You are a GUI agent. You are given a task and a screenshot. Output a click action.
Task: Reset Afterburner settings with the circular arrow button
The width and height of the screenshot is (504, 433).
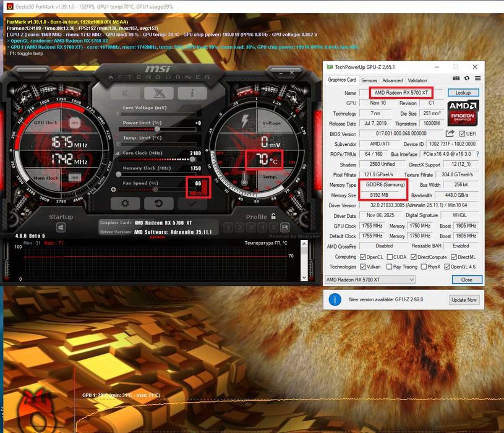159,203
